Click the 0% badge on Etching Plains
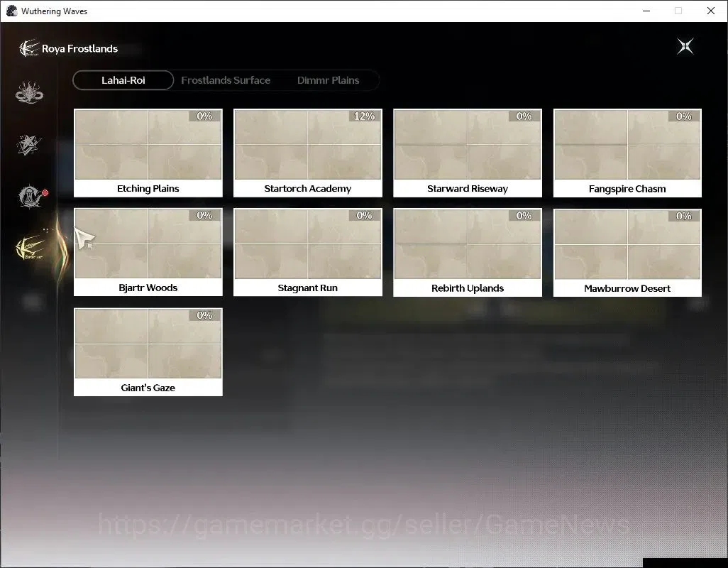728x568 pixels. click(x=204, y=116)
